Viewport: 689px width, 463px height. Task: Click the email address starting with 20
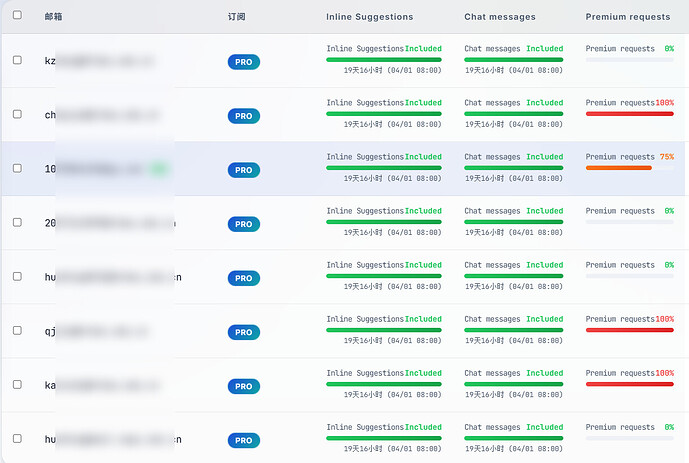[110, 223]
